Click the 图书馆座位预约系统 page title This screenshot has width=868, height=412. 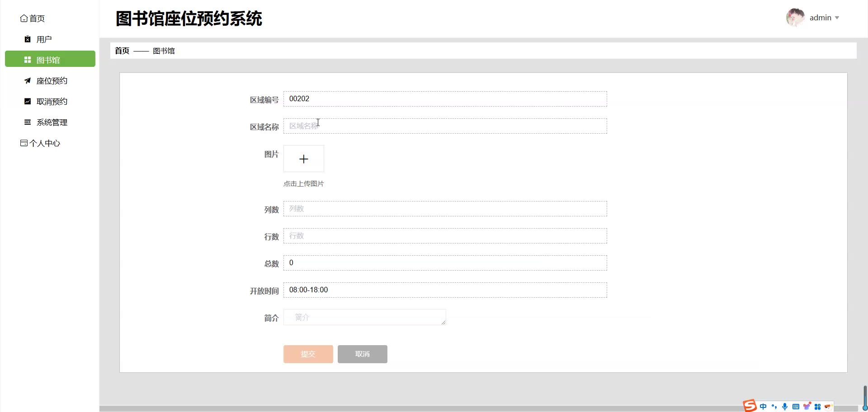[x=189, y=19]
